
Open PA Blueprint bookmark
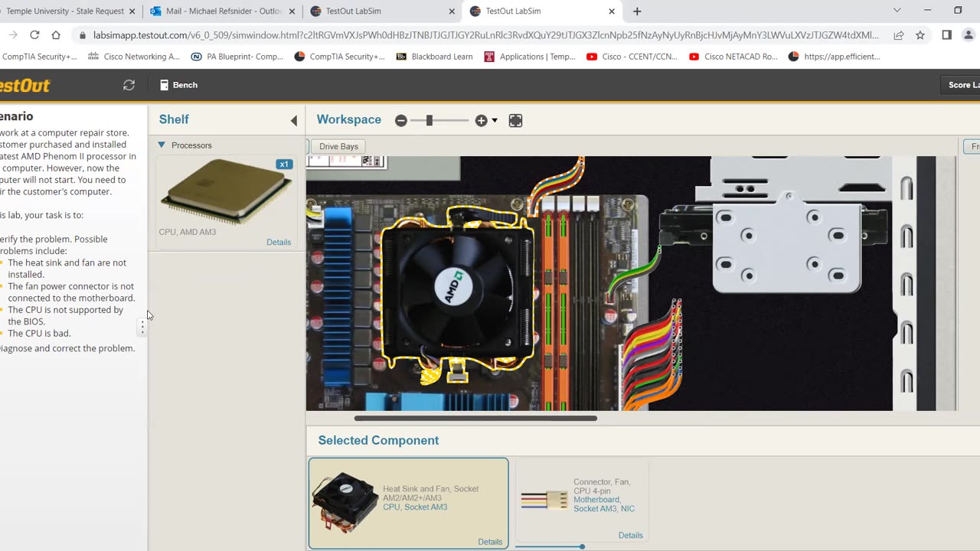pos(237,57)
